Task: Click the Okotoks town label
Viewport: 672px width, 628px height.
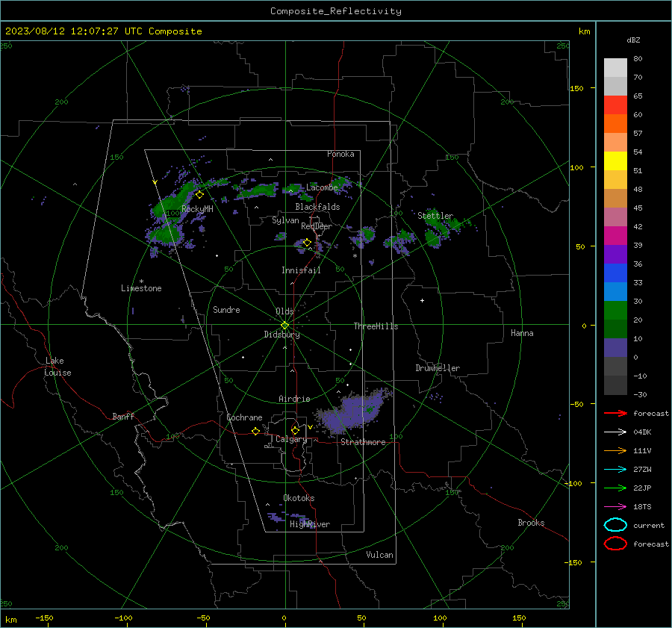Action: point(299,498)
